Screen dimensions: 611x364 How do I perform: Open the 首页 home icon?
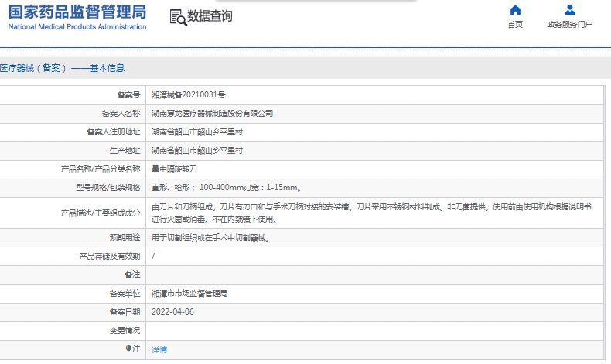click(x=515, y=10)
